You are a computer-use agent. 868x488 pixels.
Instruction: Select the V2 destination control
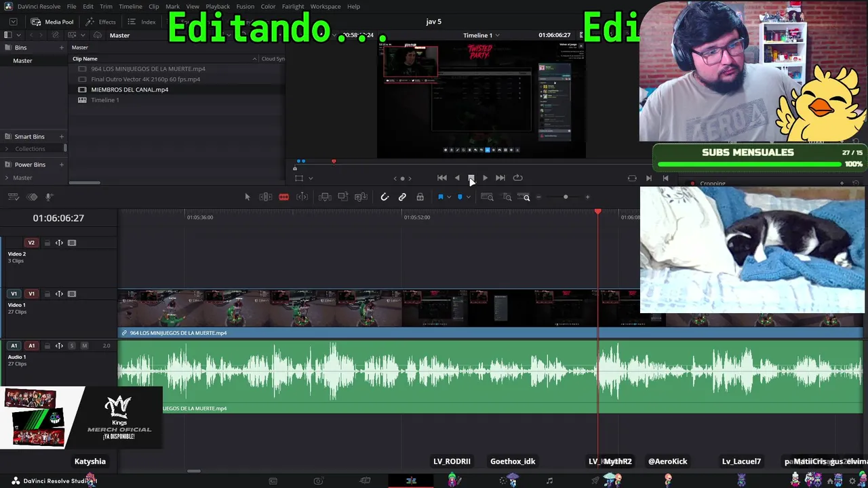tap(31, 243)
